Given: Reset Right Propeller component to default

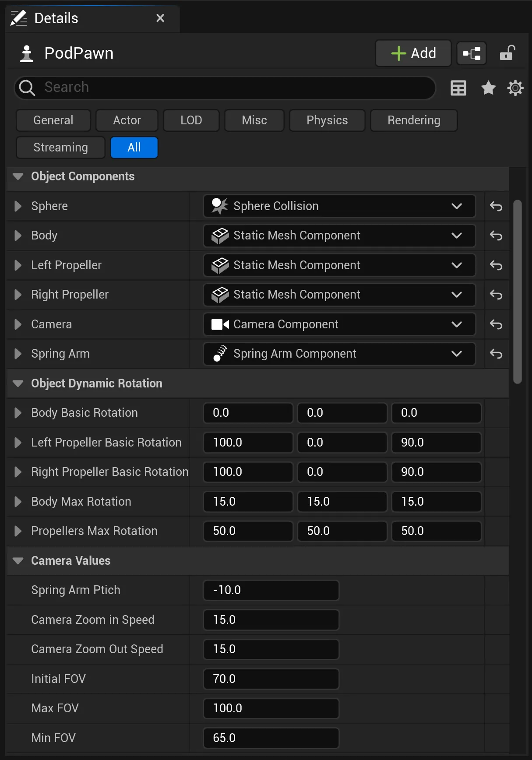Looking at the screenshot, I should (x=496, y=295).
